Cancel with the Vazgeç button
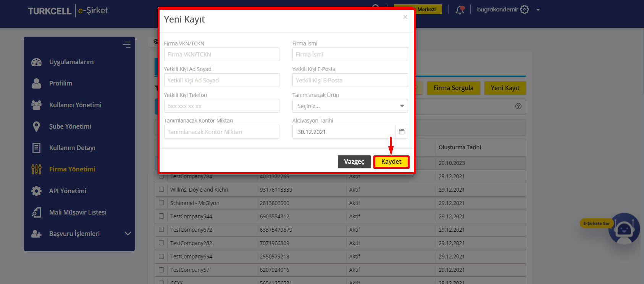Viewport: 644px width, 284px height. pos(354,162)
